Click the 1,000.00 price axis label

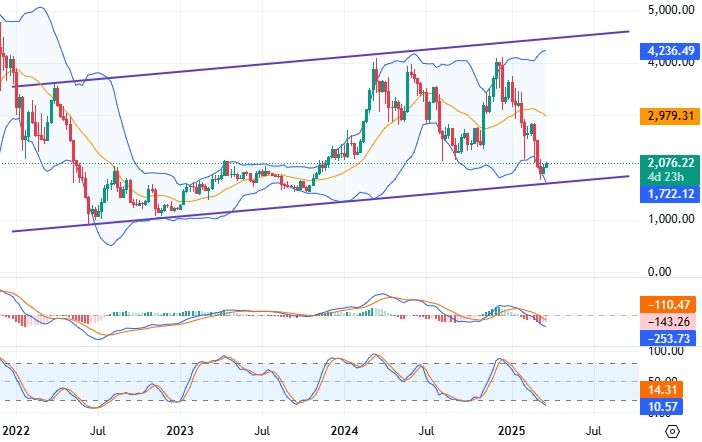671,219
